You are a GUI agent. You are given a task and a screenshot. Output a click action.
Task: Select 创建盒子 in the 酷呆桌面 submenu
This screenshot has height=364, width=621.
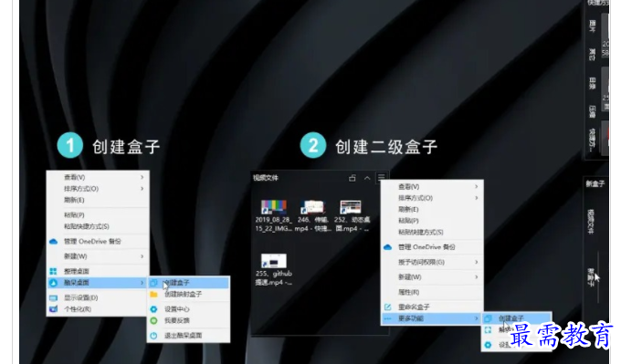pyautogui.click(x=189, y=283)
